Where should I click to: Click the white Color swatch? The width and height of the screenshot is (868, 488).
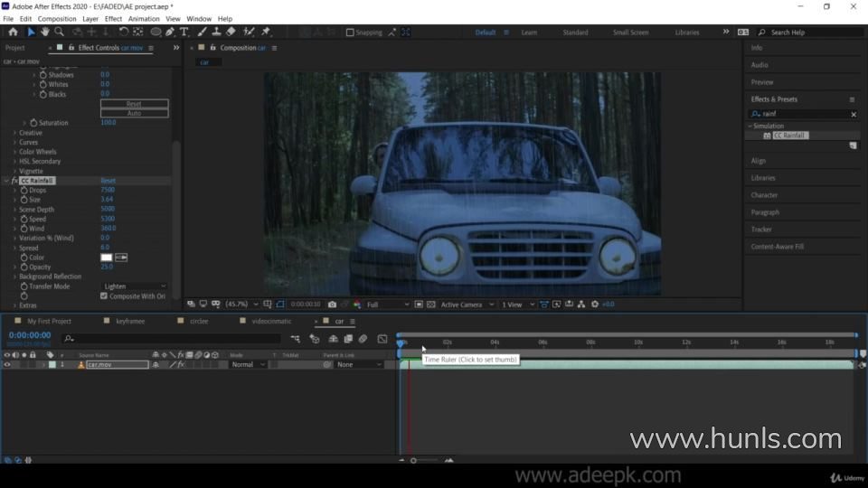(x=106, y=258)
